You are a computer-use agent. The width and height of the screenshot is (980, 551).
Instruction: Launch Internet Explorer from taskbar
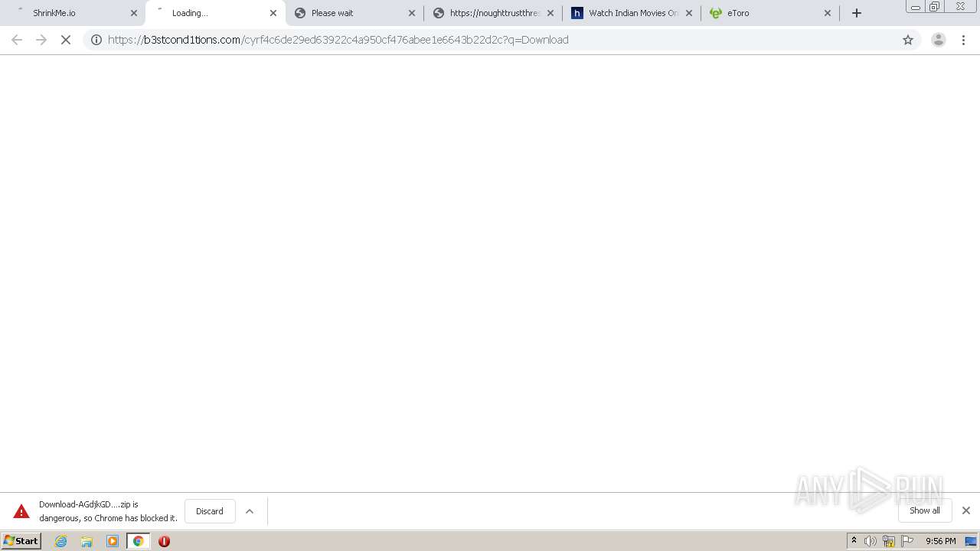(x=61, y=541)
